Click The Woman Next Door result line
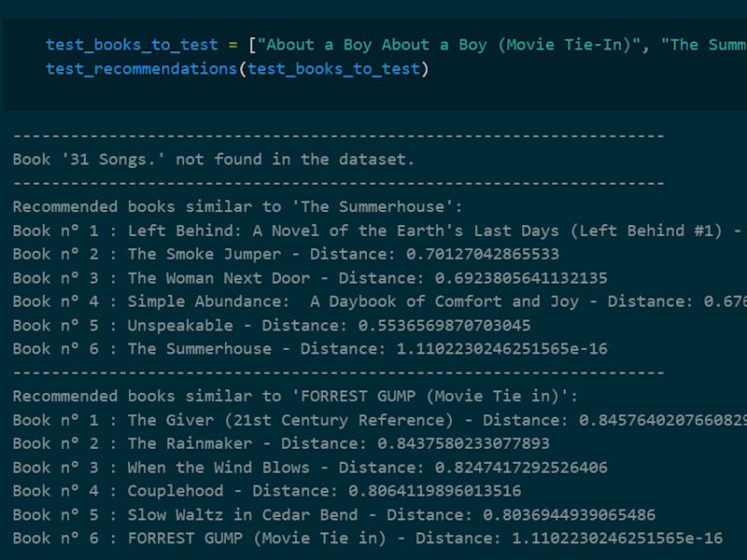Image resolution: width=747 pixels, height=560 pixels. (x=310, y=278)
